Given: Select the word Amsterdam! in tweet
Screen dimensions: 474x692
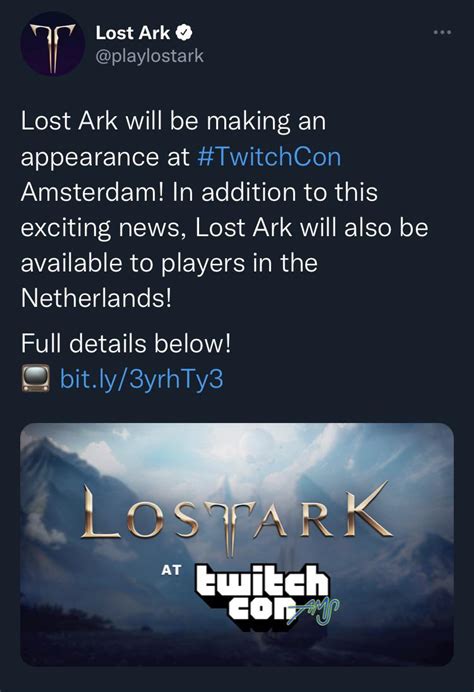Looking at the screenshot, I should pyautogui.click(x=92, y=192).
